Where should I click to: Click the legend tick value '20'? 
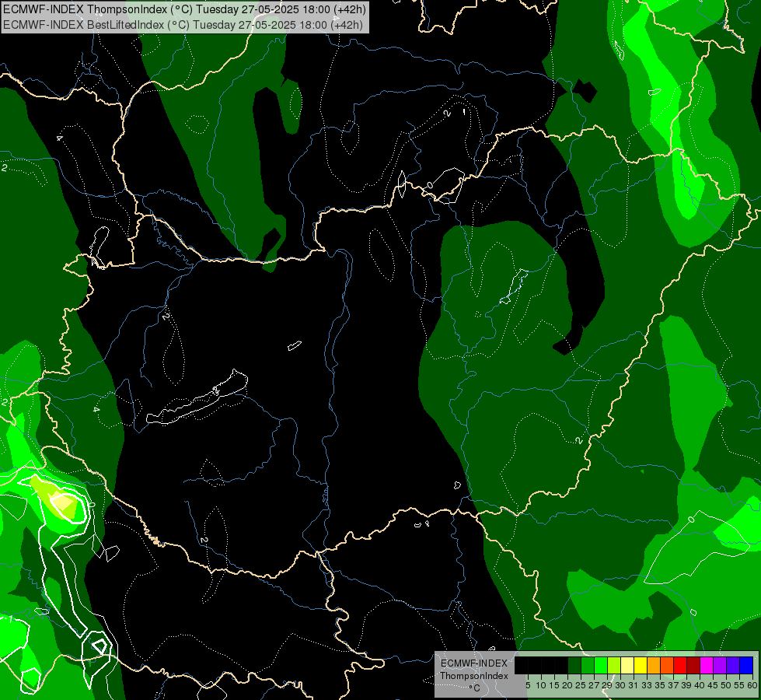point(567,685)
